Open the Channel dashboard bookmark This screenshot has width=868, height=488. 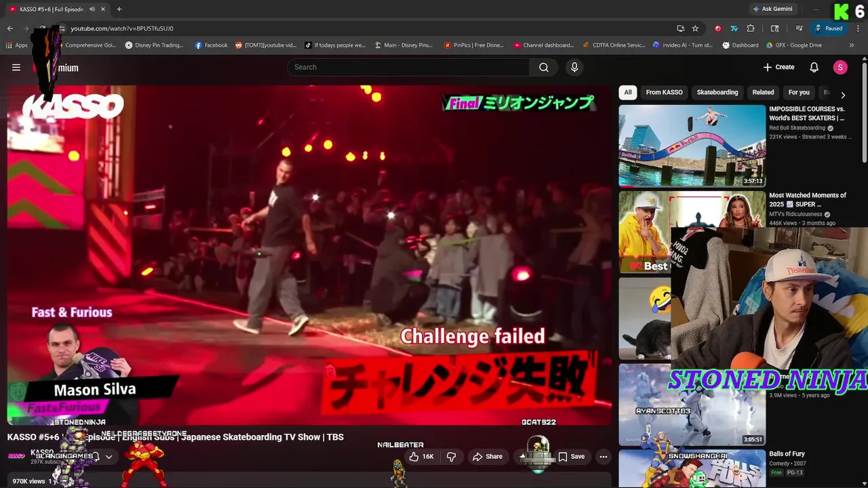tap(544, 45)
